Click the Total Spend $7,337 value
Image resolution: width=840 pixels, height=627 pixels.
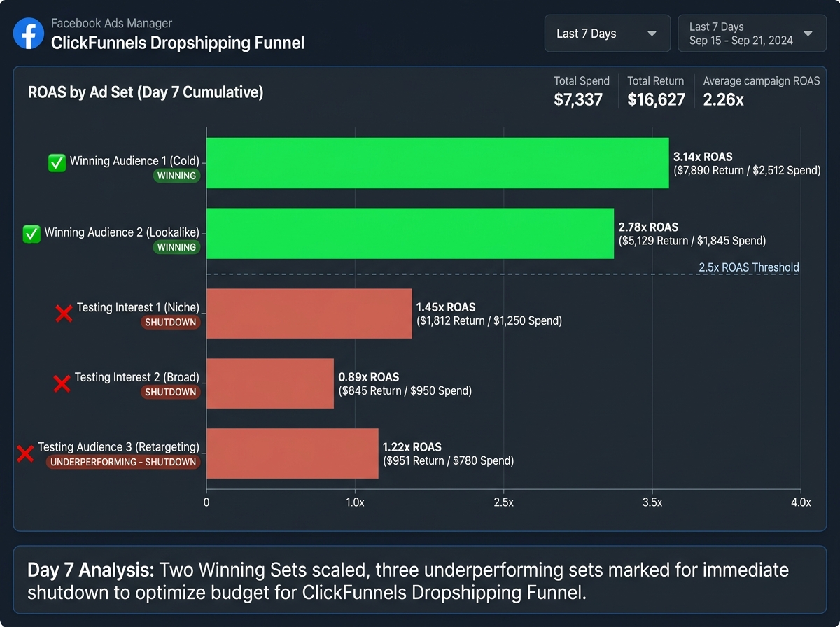pyautogui.click(x=578, y=99)
